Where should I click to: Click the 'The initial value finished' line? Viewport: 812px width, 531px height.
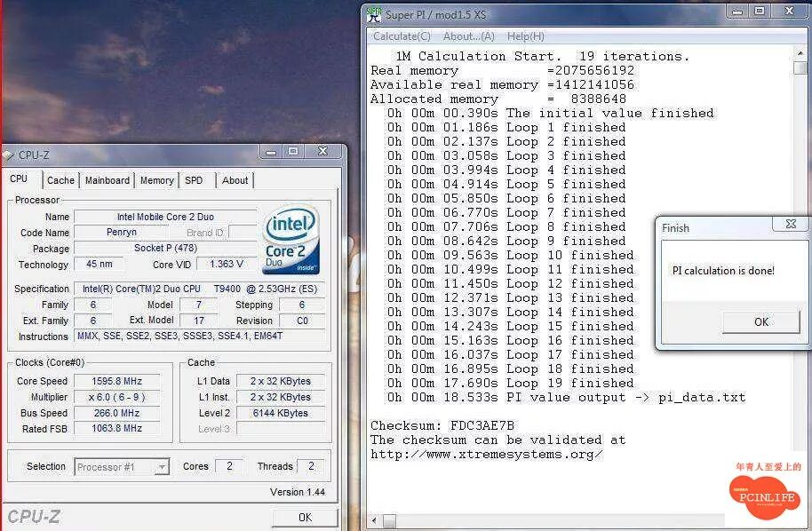pyautogui.click(x=551, y=113)
